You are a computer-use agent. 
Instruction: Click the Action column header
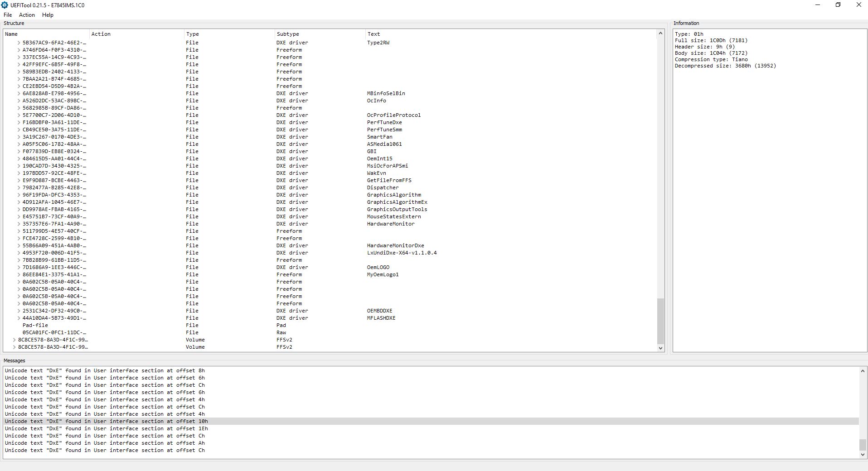(136, 34)
